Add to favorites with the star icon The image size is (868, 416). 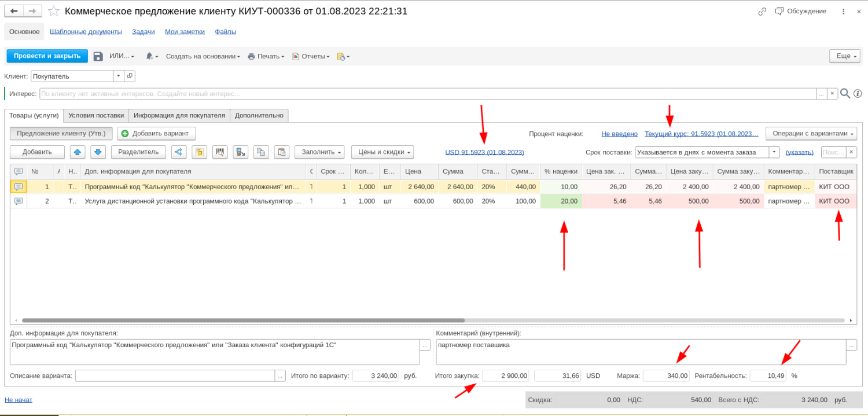54,11
